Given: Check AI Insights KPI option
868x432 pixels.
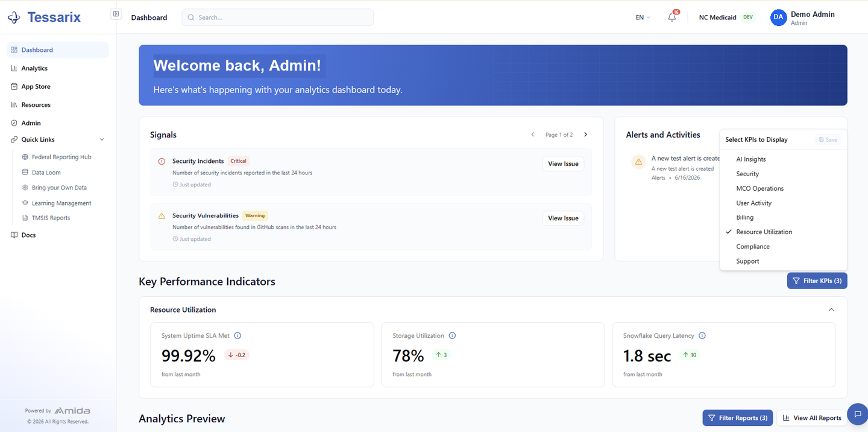Looking at the screenshot, I should click(x=783, y=159).
